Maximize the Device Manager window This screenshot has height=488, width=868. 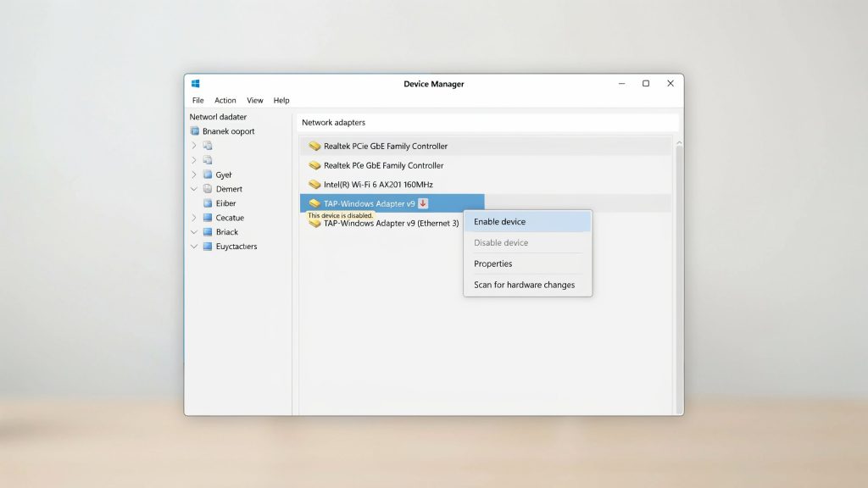pos(645,84)
